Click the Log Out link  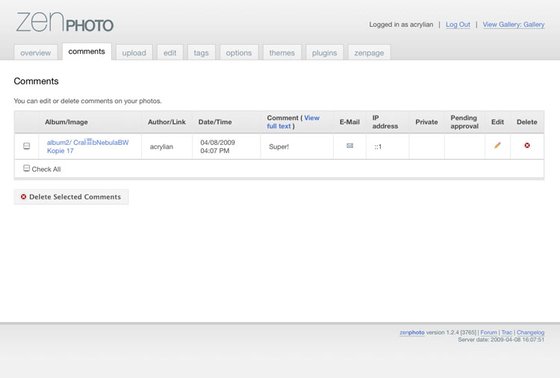tap(458, 25)
